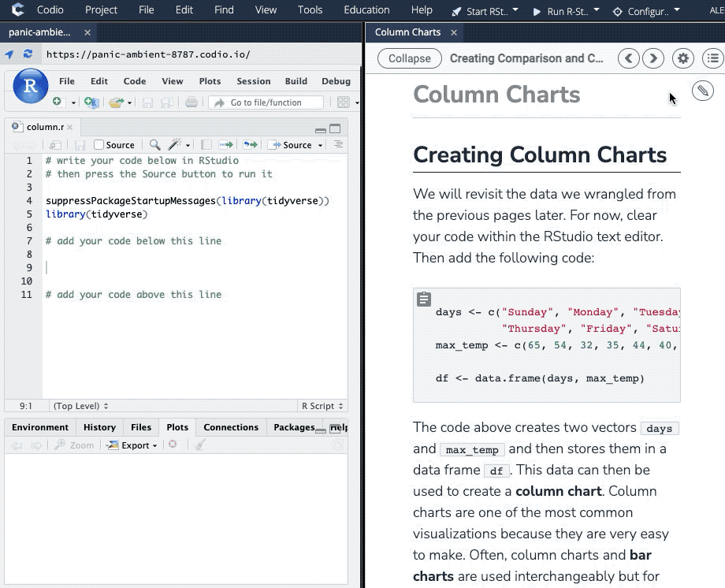
Task: Copy code snippet with clipboard icon
Action: tap(424, 300)
